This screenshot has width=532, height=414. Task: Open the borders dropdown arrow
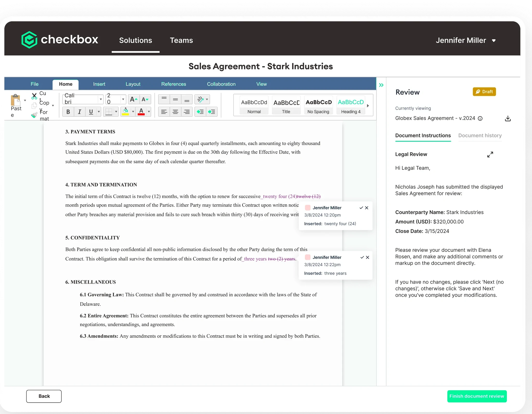tap(116, 112)
